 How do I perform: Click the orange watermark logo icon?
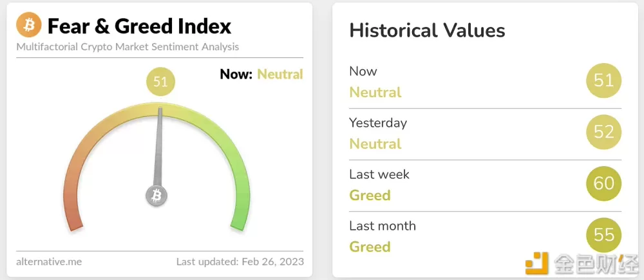pyautogui.click(x=536, y=263)
